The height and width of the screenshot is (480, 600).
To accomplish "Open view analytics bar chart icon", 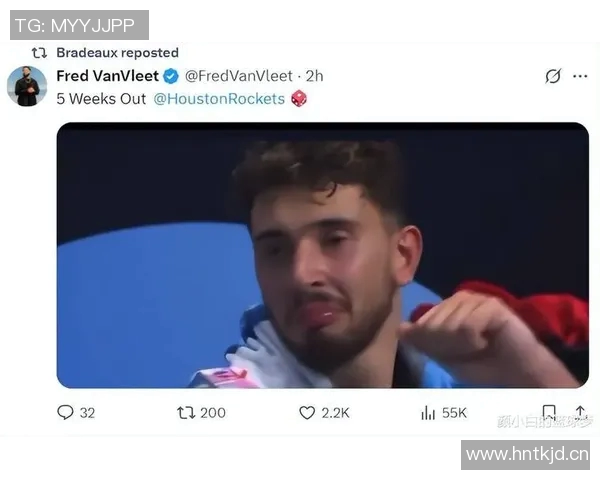I will [x=428, y=413].
